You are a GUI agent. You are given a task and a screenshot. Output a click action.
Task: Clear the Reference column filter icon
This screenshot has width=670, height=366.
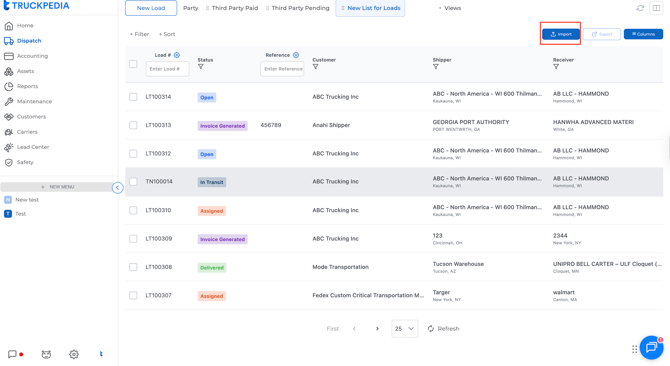pyautogui.click(x=296, y=55)
